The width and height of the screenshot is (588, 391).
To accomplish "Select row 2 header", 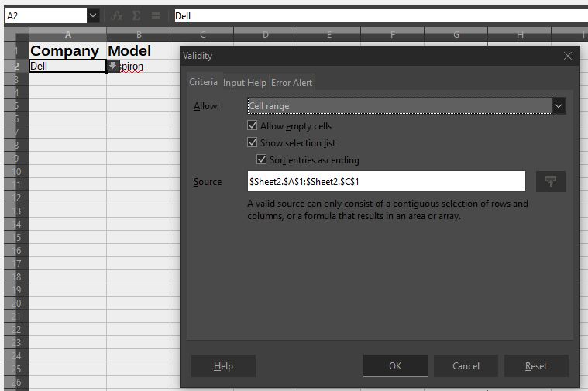I will tap(16, 67).
